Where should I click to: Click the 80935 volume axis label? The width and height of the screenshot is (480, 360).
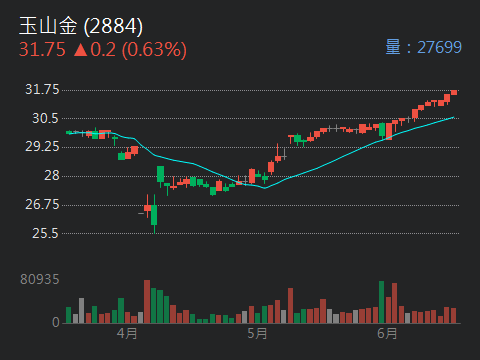(x=40, y=279)
